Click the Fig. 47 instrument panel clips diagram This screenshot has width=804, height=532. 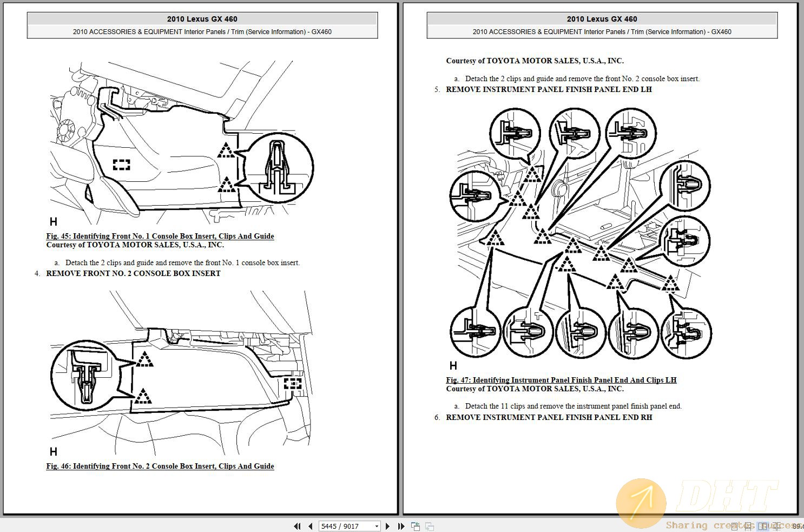click(x=581, y=238)
